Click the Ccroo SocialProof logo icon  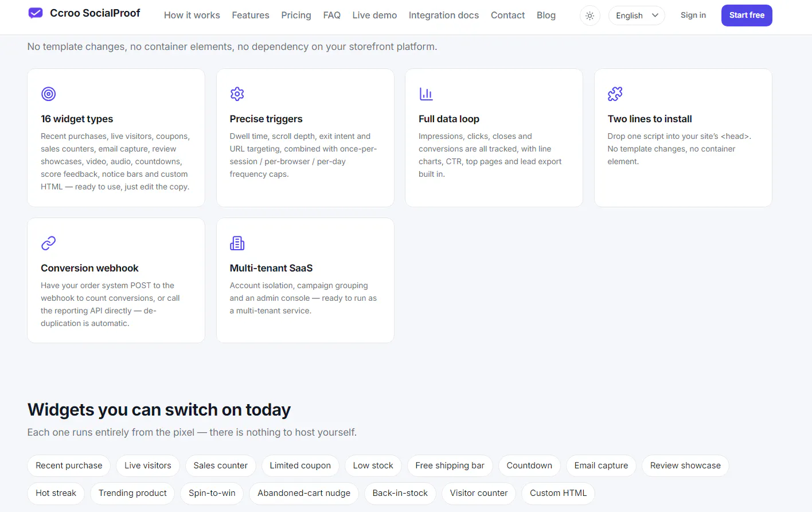36,13
